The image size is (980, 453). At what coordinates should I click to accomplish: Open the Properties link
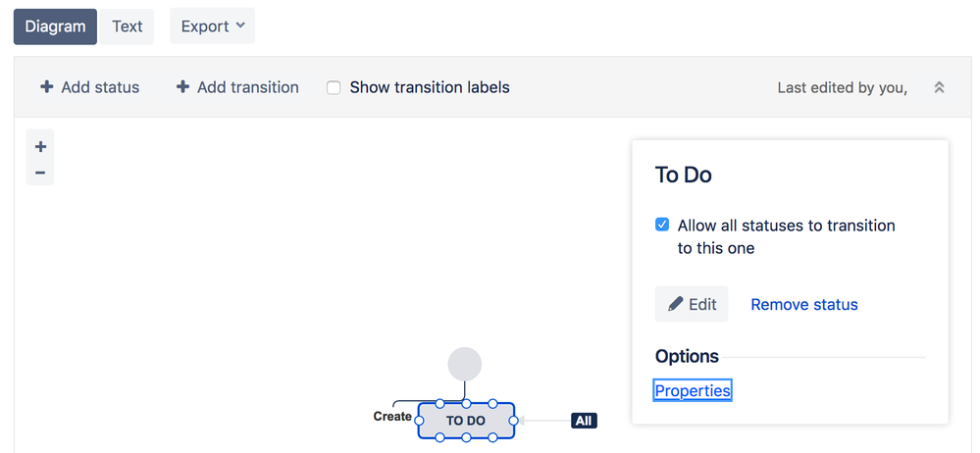coord(693,390)
